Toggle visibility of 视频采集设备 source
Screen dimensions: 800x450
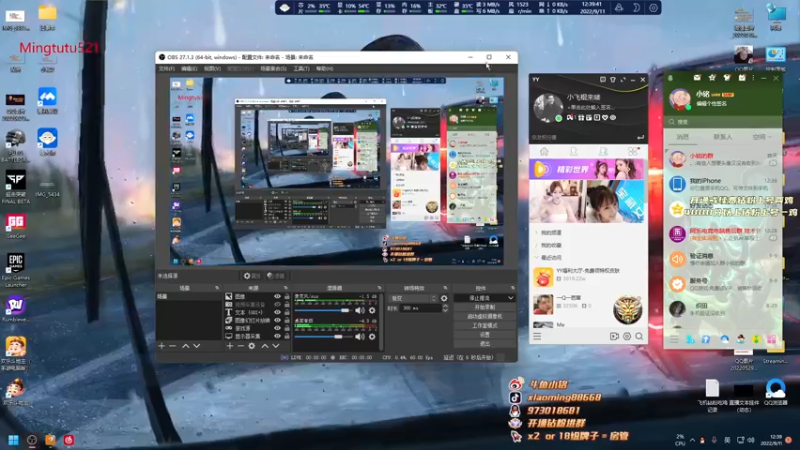[x=278, y=304]
